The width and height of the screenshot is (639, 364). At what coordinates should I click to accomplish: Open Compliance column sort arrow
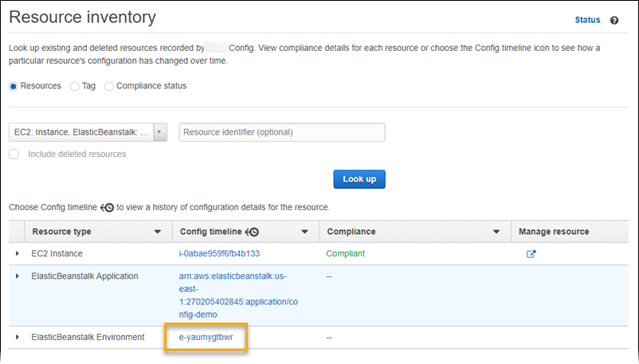coord(496,232)
